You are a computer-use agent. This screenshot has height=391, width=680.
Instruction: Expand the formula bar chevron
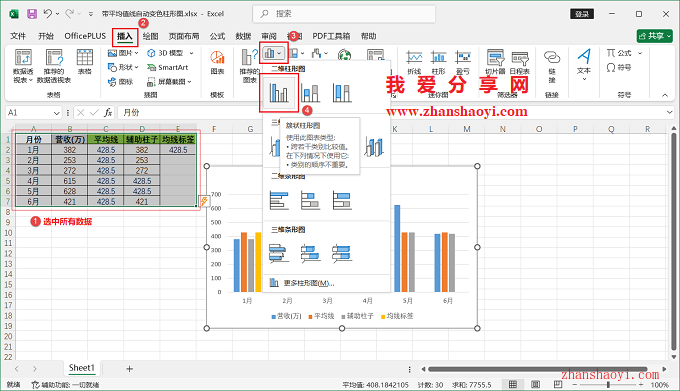pyautogui.click(x=670, y=113)
